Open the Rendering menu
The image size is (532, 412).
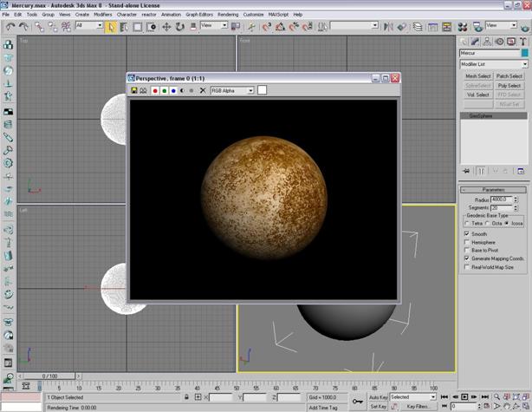228,15
